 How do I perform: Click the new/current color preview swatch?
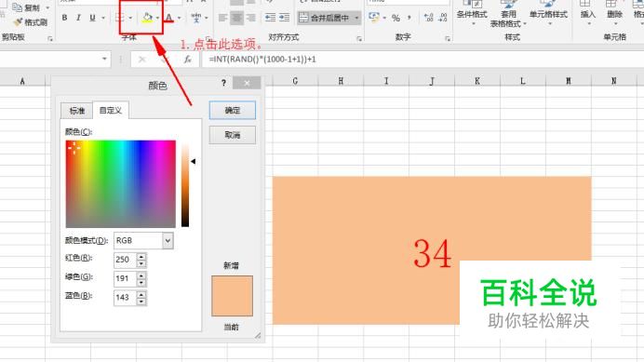coord(232,296)
